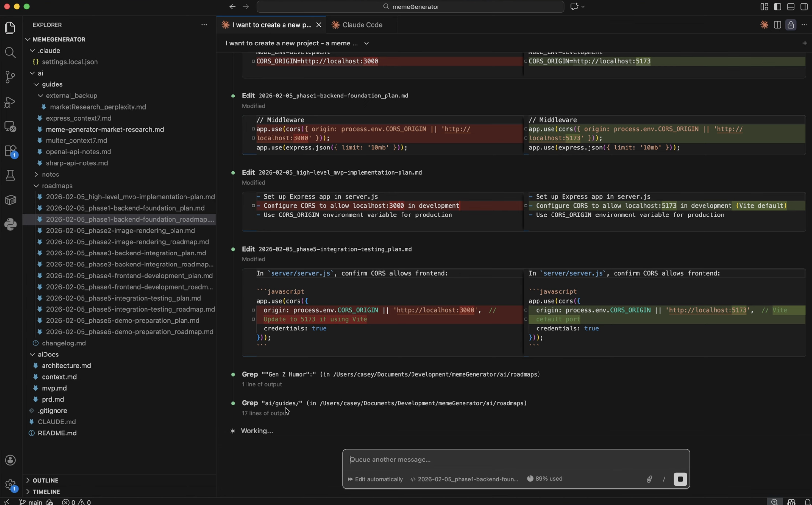The width and height of the screenshot is (812, 505).
Task: Open the editor More Actions menu
Action: [x=804, y=25]
